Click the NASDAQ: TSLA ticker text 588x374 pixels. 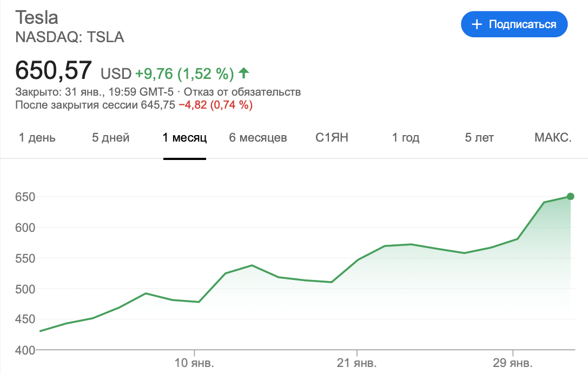point(70,37)
